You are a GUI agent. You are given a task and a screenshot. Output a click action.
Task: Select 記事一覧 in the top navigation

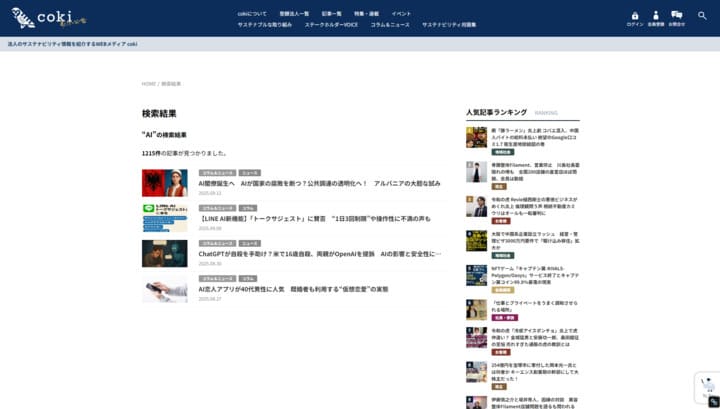[x=332, y=13]
